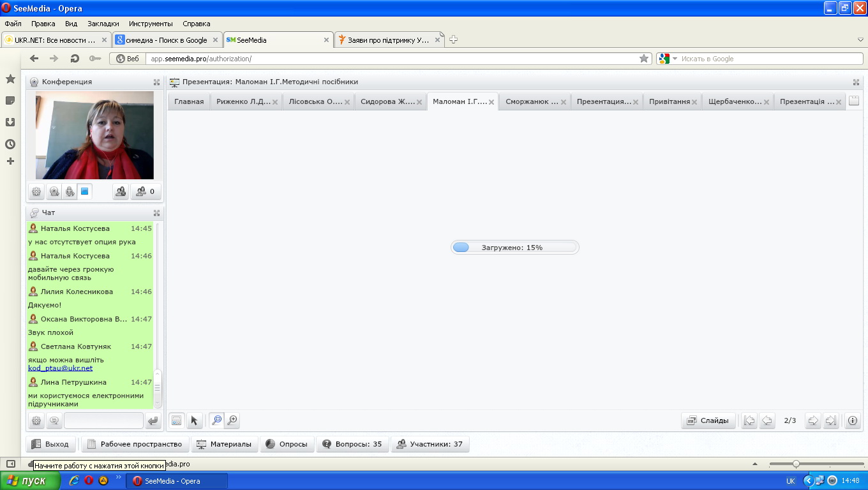The width and height of the screenshot is (868, 490).
Task: Click the Opera zoom slider
Action: coord(796,464)
